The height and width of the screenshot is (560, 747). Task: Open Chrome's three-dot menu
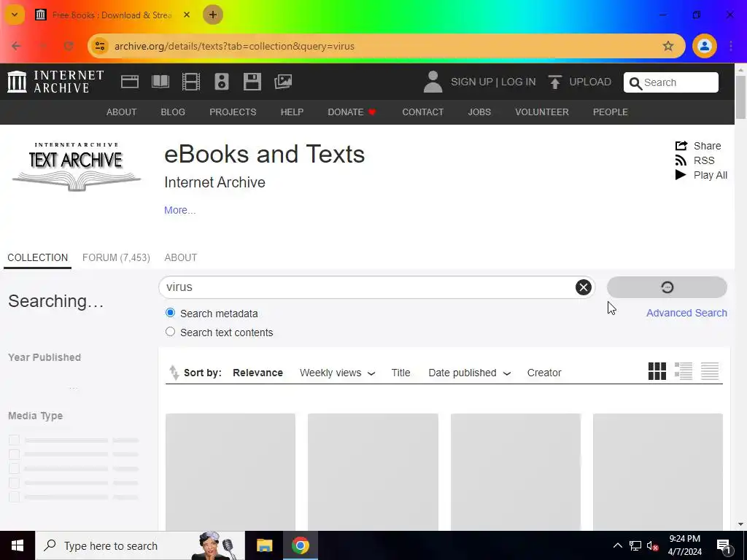tap(731, 46)
